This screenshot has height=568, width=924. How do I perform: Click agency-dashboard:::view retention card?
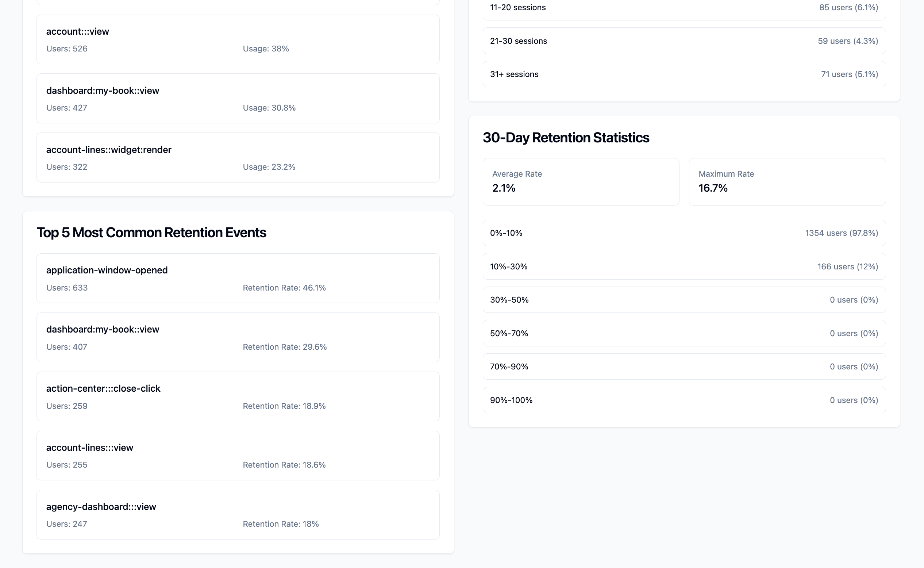tap(238, 515)
